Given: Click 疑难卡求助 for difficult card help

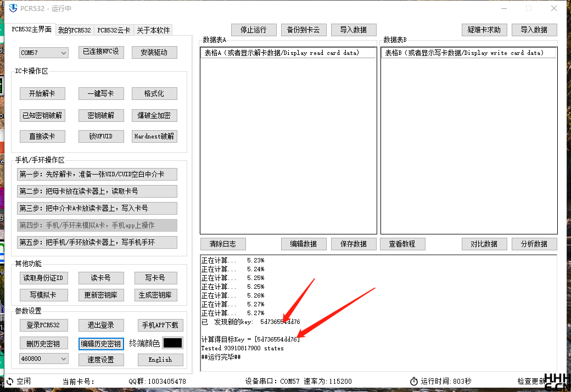Looking at the screenshot, I should point(484,30).
